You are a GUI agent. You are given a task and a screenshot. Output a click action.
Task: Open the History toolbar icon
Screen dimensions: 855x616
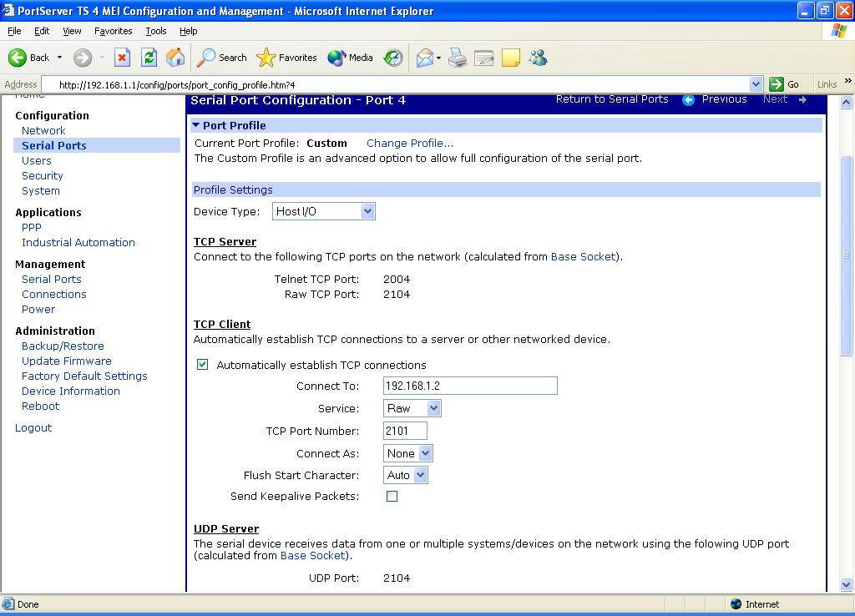click(x=393, y=58)
